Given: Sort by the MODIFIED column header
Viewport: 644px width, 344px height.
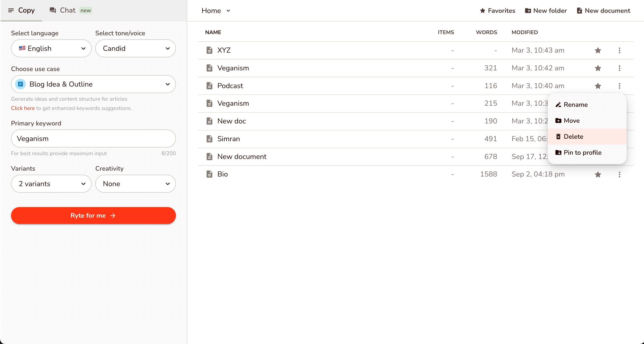Looking at the screenshot, I should click(524, 32).
